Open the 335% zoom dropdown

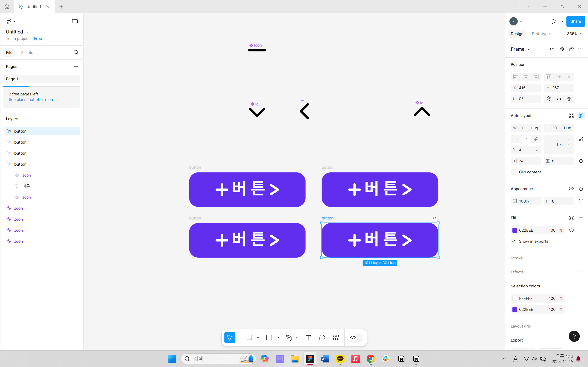(574, 34)
